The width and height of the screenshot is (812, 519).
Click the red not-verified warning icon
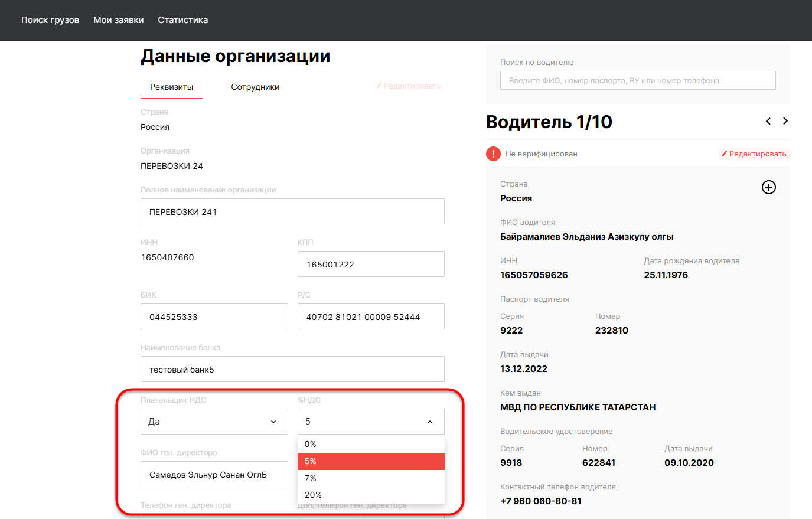(x=493, y=154)
